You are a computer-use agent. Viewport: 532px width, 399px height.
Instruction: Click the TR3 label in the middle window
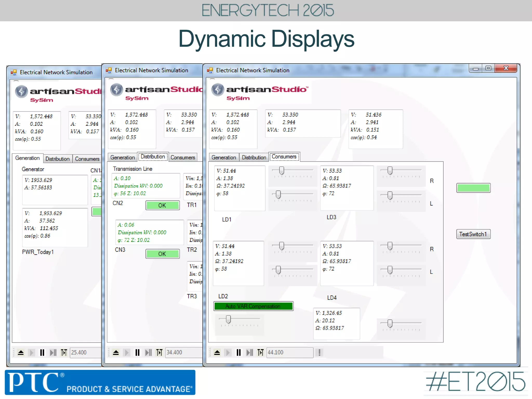[x=192, y=296]
